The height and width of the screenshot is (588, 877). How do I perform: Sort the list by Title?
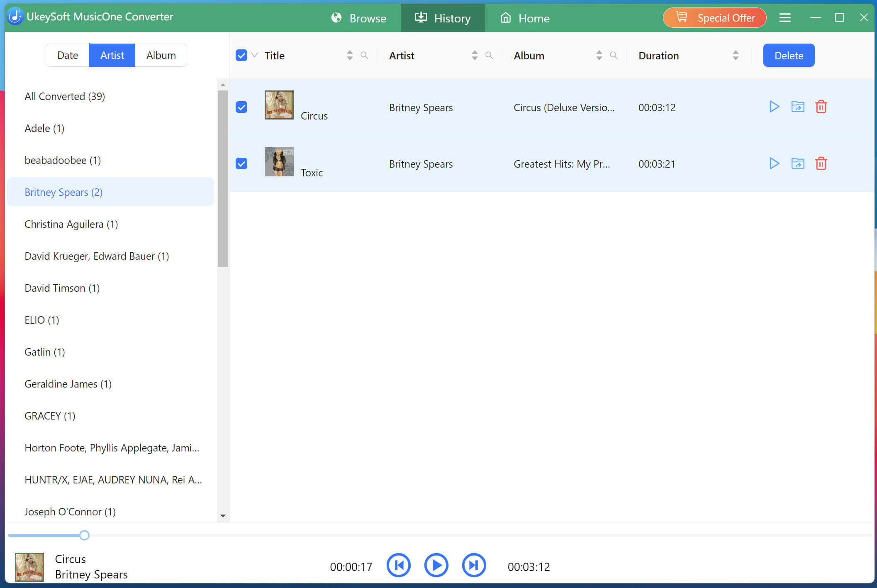350,55
